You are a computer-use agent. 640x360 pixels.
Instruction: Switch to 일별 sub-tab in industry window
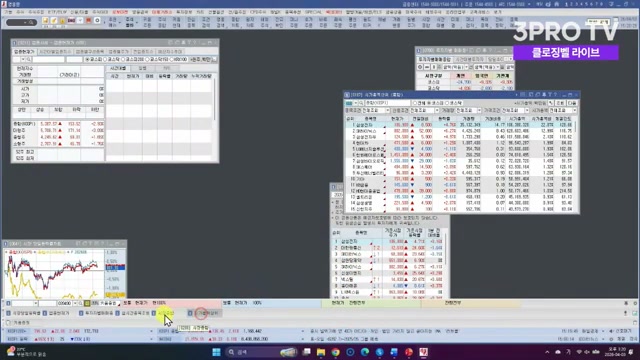(x=142, y=68)
